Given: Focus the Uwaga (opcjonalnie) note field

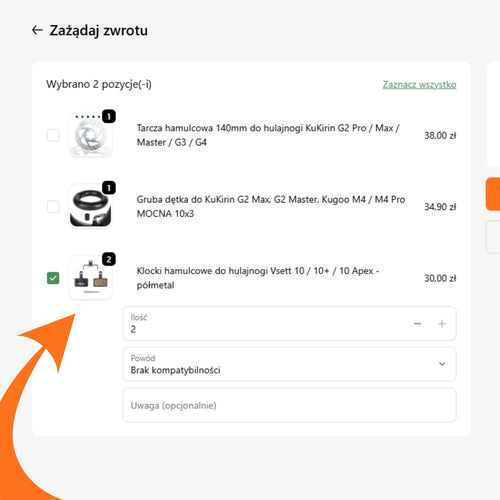Looking at the screenshot, I should [289, 405].
